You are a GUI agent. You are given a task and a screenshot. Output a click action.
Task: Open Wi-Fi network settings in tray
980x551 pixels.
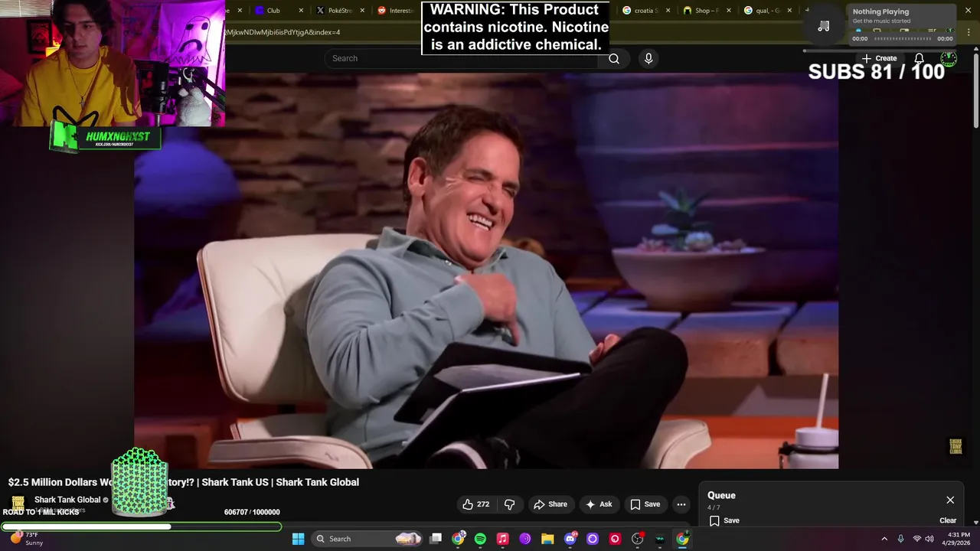pos(917,539)
